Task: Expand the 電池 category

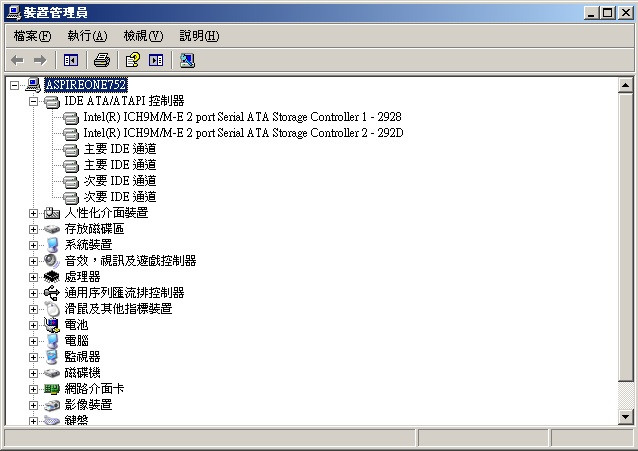Action: [x=34, y=325]
